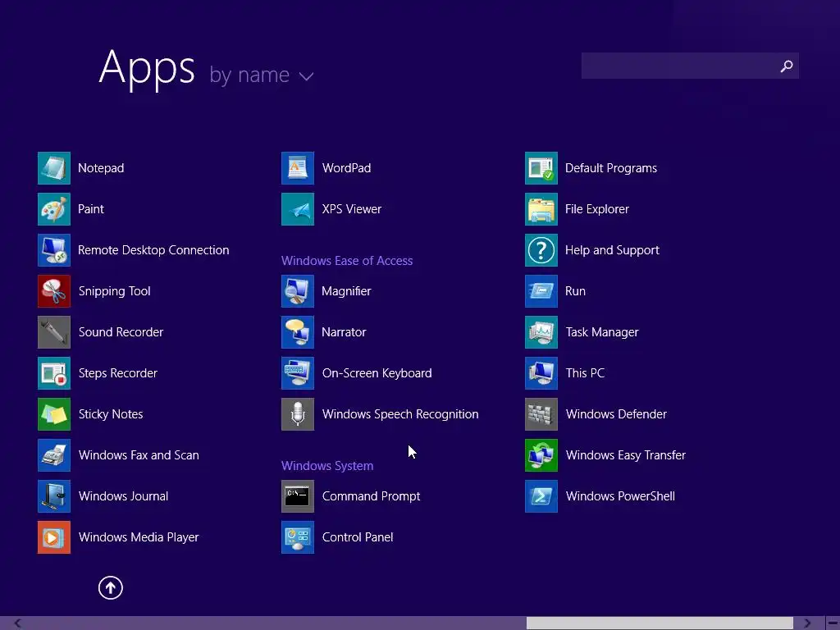
Task: Click the 'Windows Media Player' label text
Action: [x=139, y=537]
